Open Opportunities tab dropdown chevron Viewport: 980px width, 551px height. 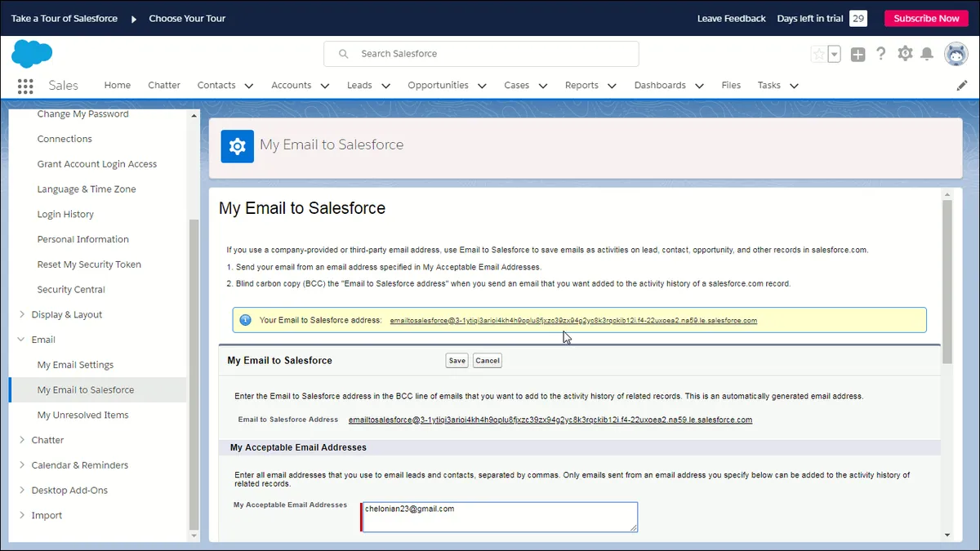click(482, 86)
